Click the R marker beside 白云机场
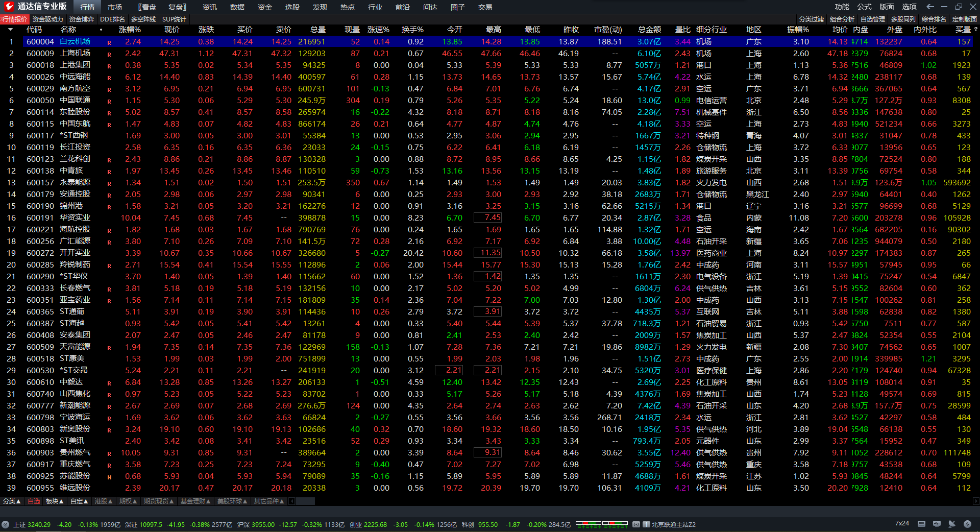Screen dimensions: 980x532 pyautogui.click(x=109, y=43)
